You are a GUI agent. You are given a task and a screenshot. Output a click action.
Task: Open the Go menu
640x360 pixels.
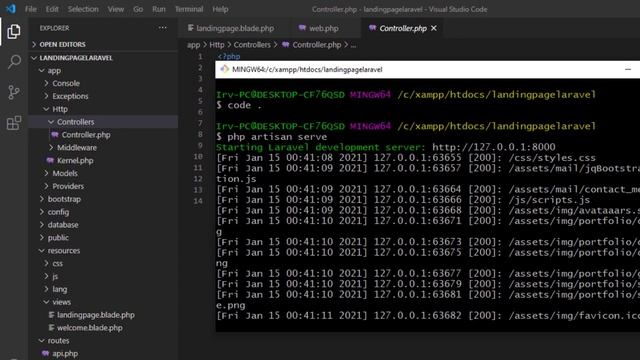point(138,9)
